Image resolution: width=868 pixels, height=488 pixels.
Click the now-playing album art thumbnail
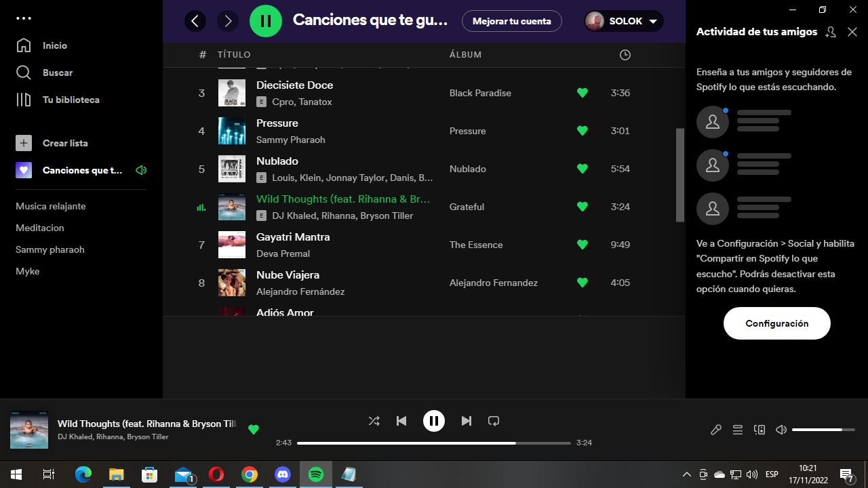pos(29,430)
